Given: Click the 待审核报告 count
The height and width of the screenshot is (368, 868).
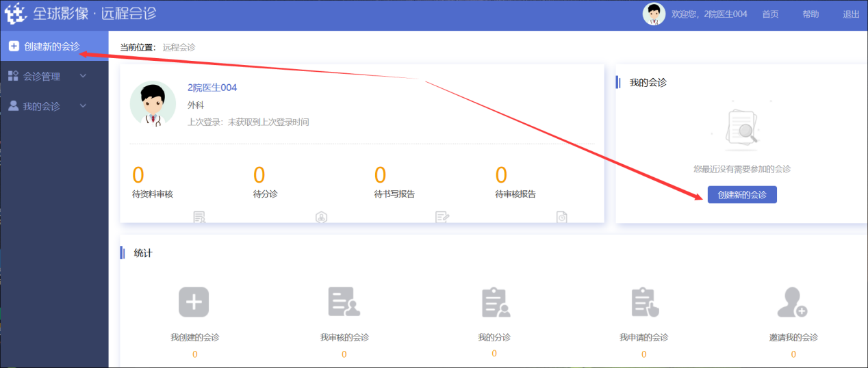Looking at the screenshot, I should pos(501,176).
